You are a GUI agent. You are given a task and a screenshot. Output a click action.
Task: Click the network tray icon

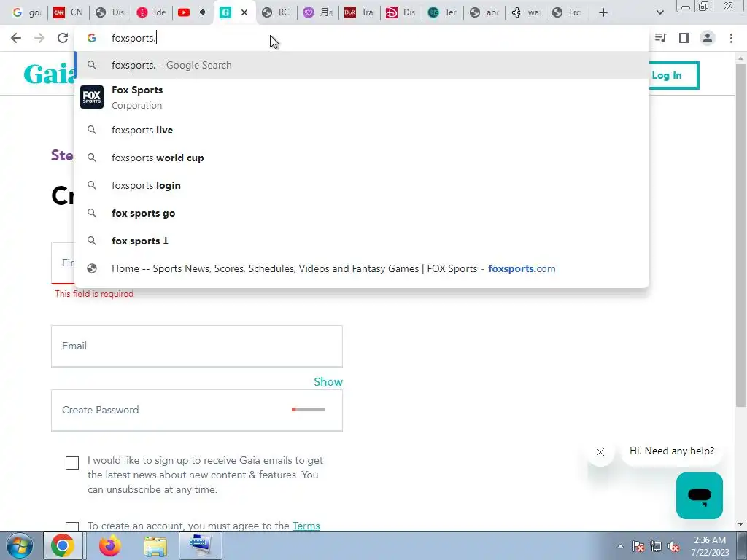(656, 547)
